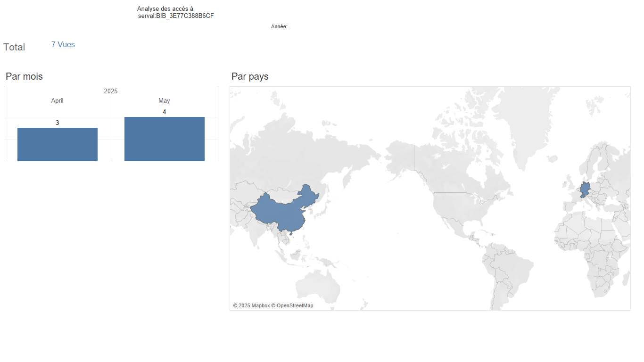Click the May month header
644x362 pixels.
click(164, 101)
